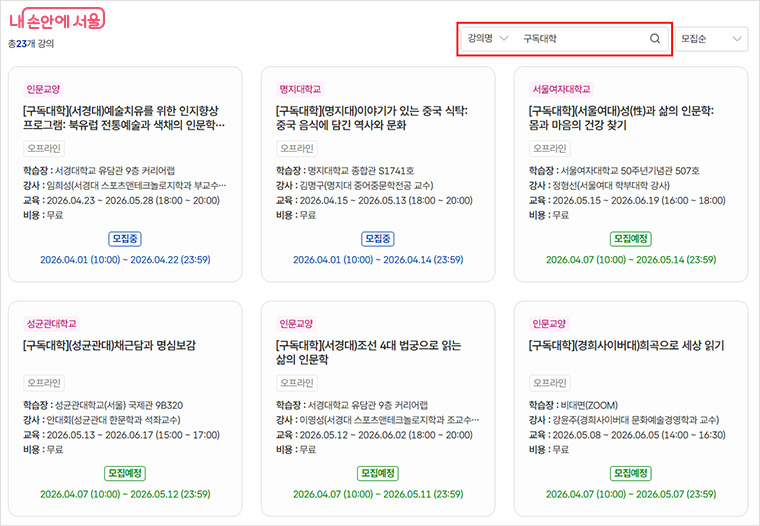The height and width of the screenshot is (526, 760).
Task: Click instructor 강윤주 line
Action: click(x=624, y=420)
